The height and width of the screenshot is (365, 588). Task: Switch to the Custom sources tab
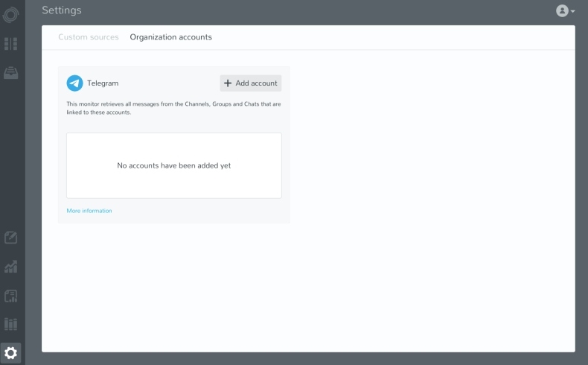tap(88, 37)
